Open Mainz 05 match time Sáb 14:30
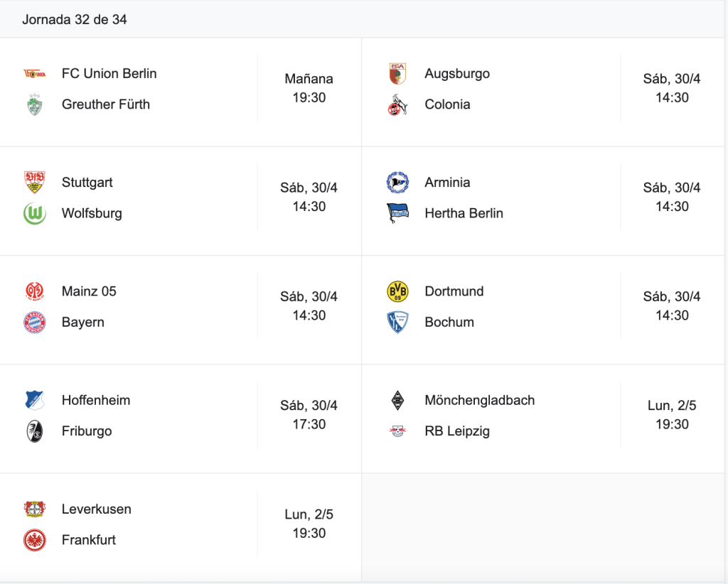This screenshot has height=584, width=728. 309,305
